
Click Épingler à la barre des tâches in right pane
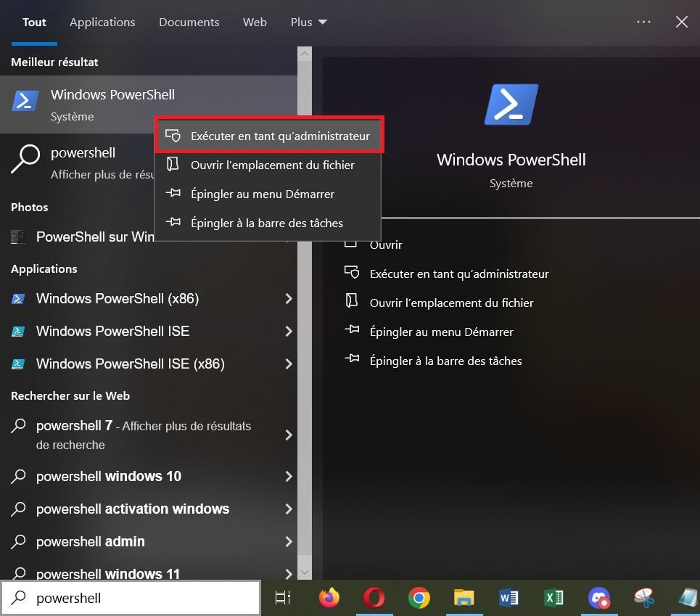pyautogui.click(x=445, y=361)
